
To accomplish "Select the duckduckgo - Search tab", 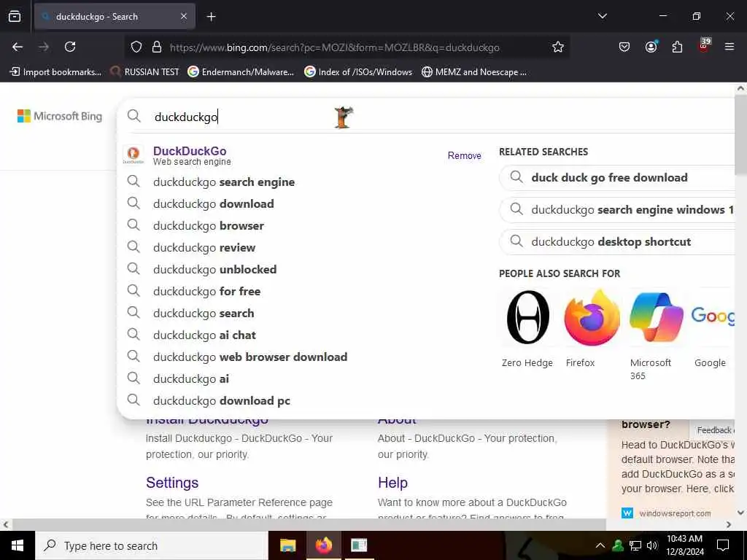I will (115, 17).
